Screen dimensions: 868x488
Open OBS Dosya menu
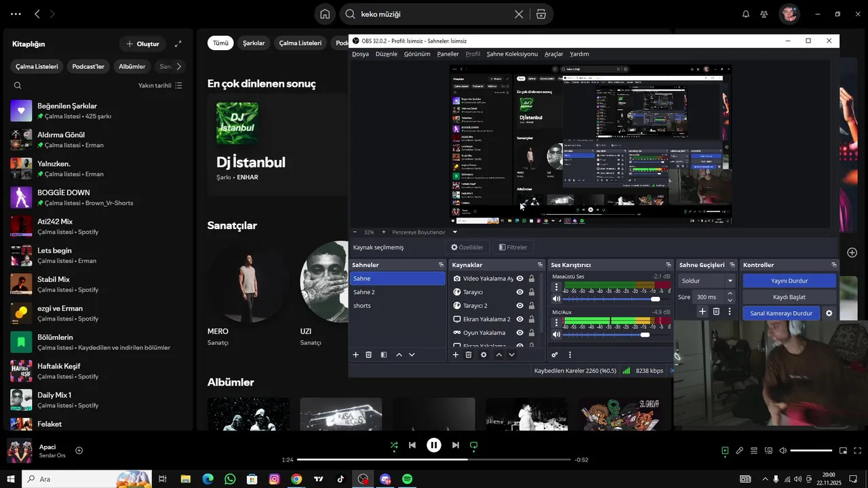[x=360, y=54]
